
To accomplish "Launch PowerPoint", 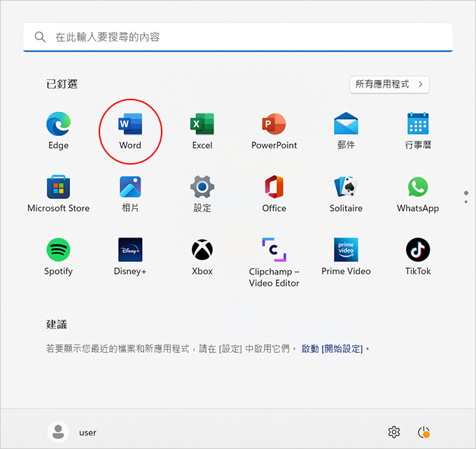I will point(274,130).
